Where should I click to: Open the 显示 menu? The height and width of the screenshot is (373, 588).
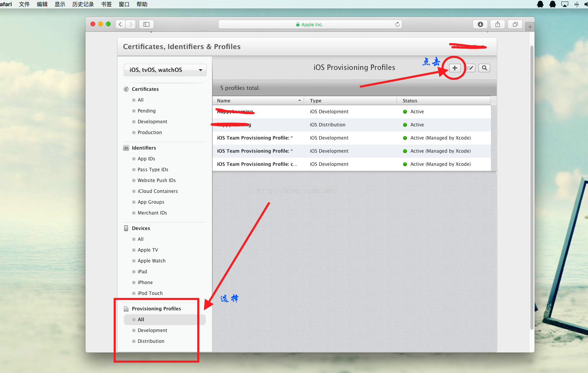(x=60, y=4)
